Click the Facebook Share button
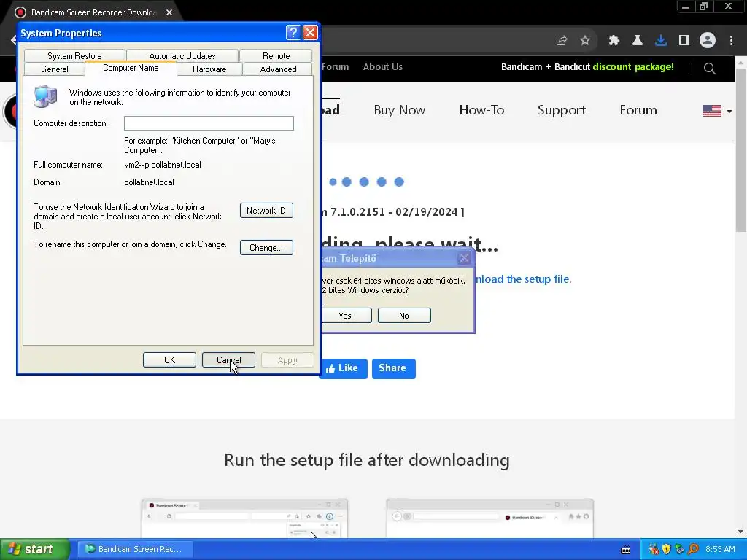The width and height of the screenshot is (747, 560). (393, 368)
